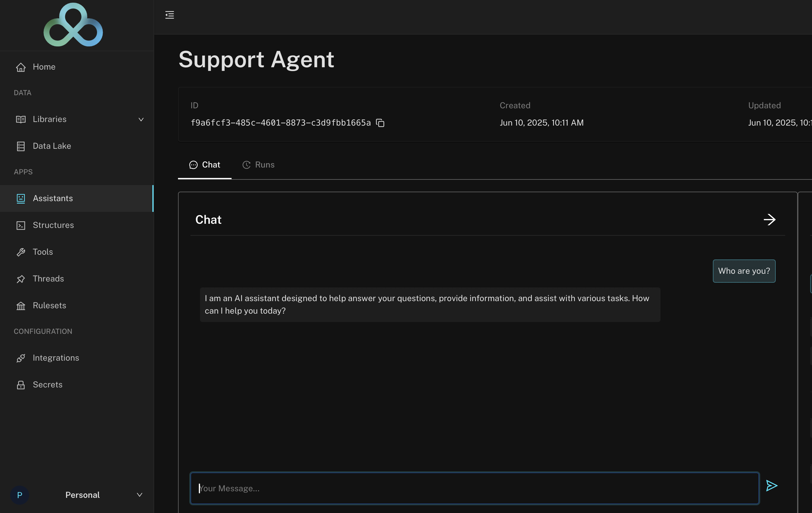Click the Threads pin icon
The height and width of the screenshot is (513, 812).
(21, 279)
